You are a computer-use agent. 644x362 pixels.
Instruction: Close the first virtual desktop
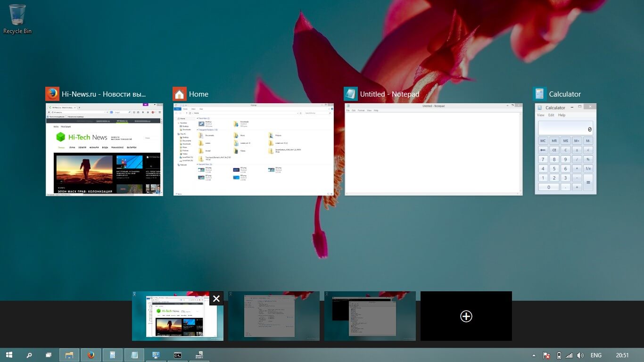216,298
